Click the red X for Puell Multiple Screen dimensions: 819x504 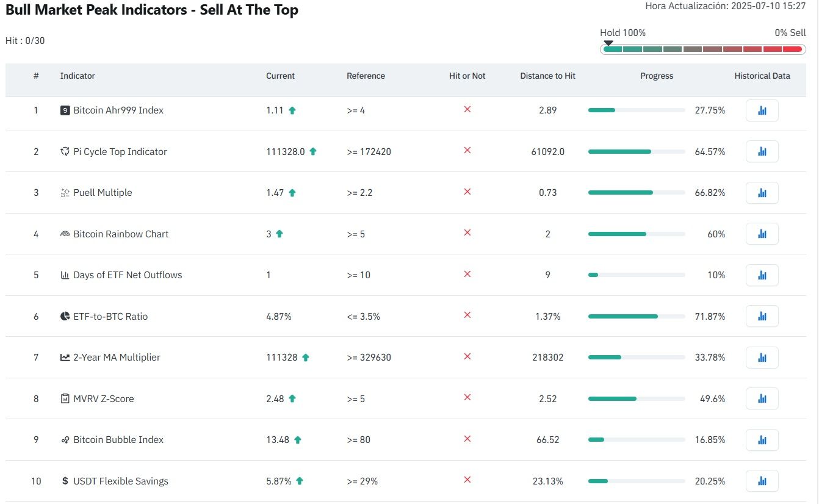[467, 192]
